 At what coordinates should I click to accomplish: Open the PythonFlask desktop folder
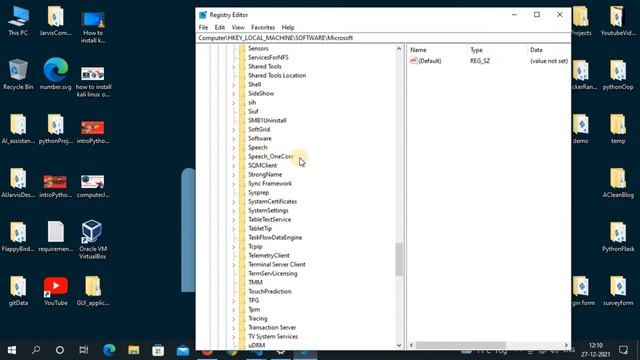[618, 237]
